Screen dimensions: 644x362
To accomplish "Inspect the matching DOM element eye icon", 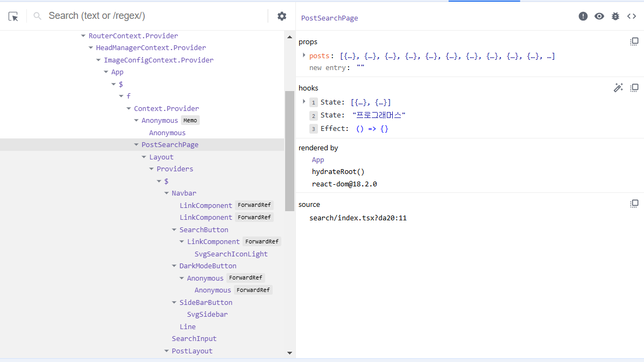I will point(599,16).
